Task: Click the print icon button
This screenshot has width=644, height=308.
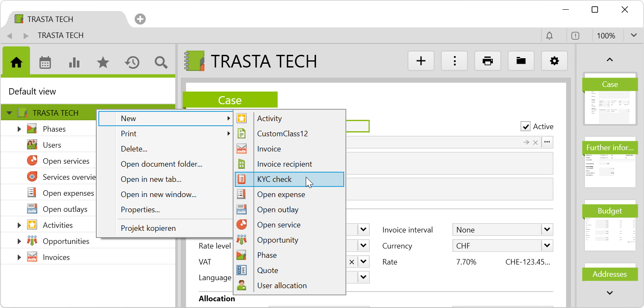Action: [488, 61]
